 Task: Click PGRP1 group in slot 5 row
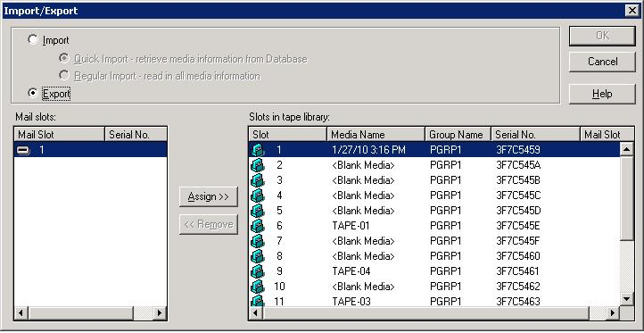coord(446,211)
